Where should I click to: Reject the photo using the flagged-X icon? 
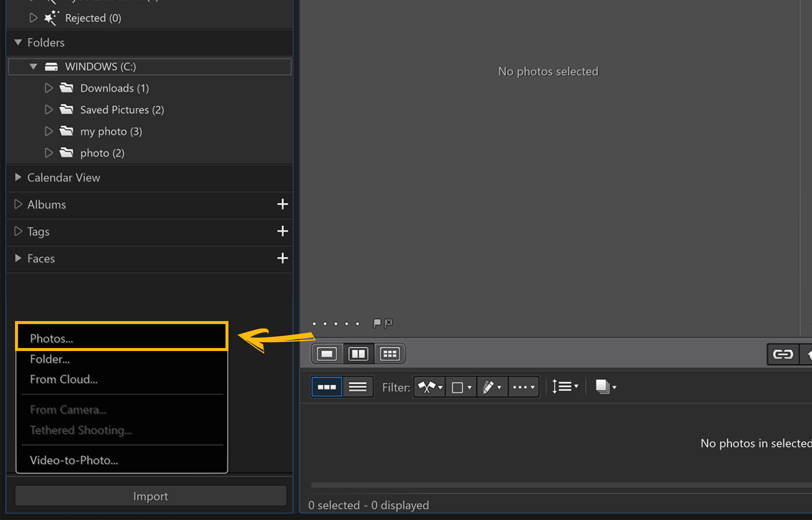[388, 323]
